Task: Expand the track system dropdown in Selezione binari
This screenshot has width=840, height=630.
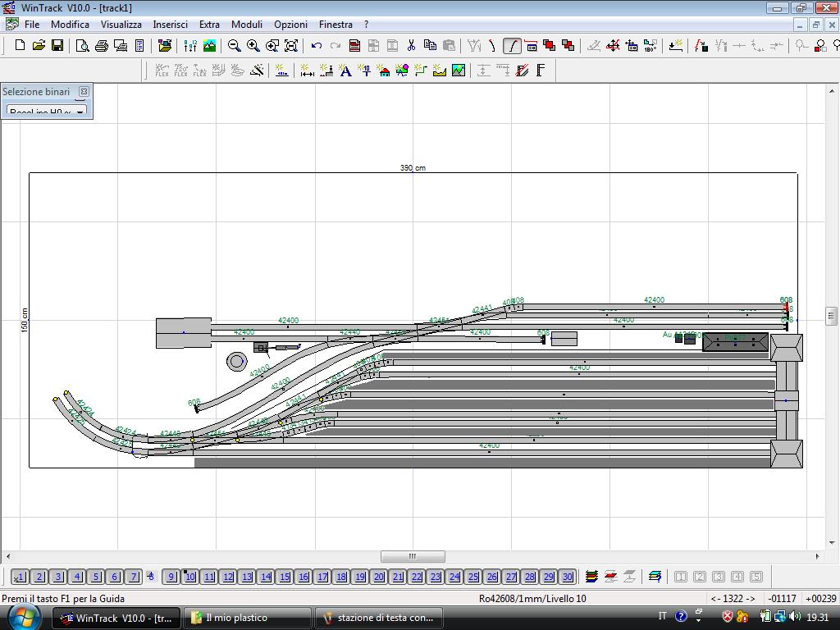Action: click(x=80, y=112)
